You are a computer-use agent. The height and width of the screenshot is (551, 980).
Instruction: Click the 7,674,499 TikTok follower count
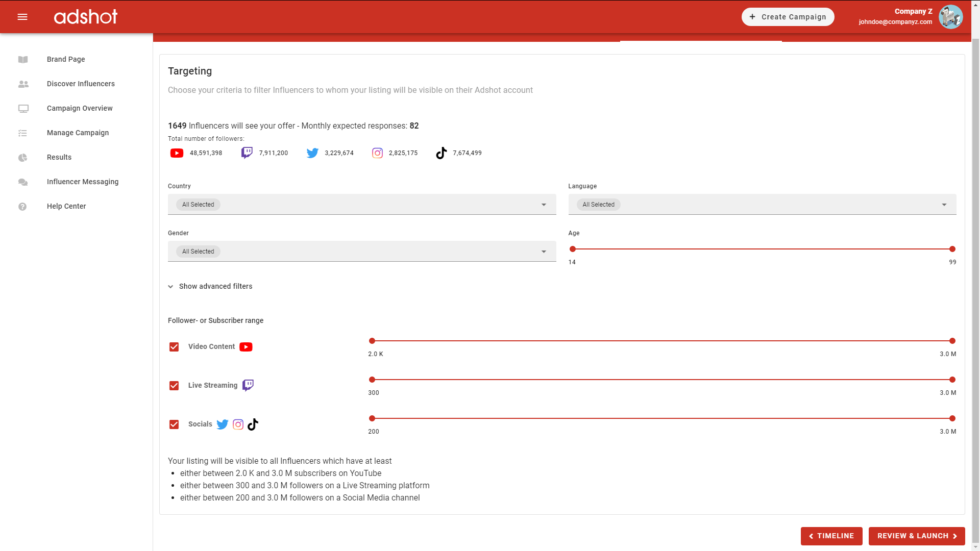(x=467, y=153)
